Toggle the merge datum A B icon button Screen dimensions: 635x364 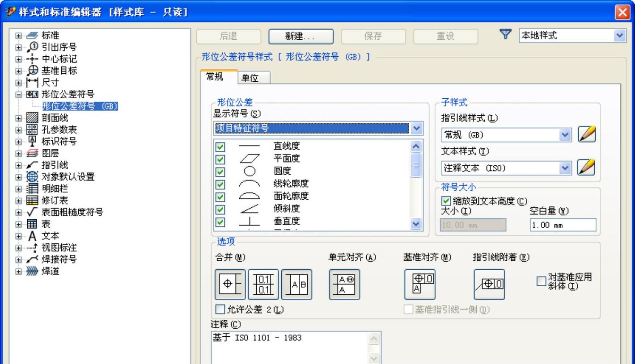point(296,285)
